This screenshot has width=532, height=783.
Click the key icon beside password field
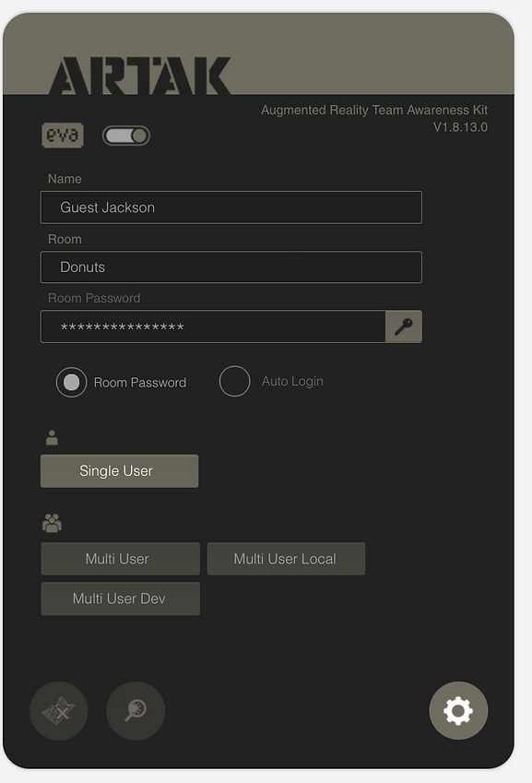click(404, 326)
